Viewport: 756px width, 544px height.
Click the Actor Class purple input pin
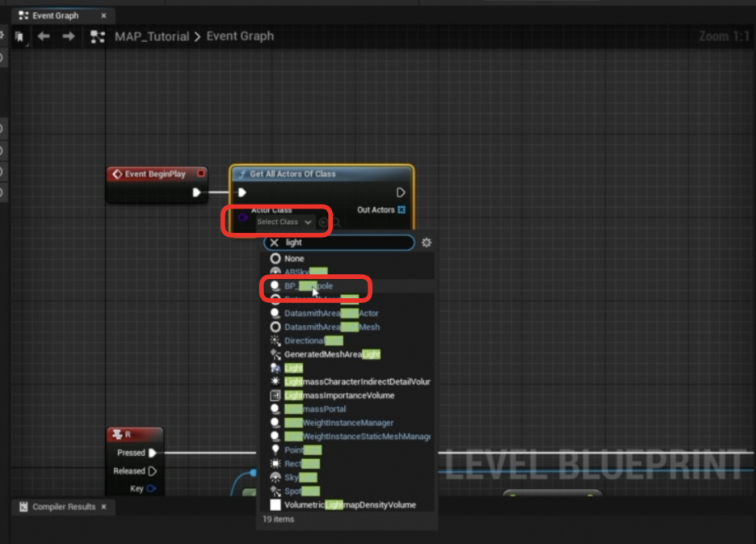[242, 217]
